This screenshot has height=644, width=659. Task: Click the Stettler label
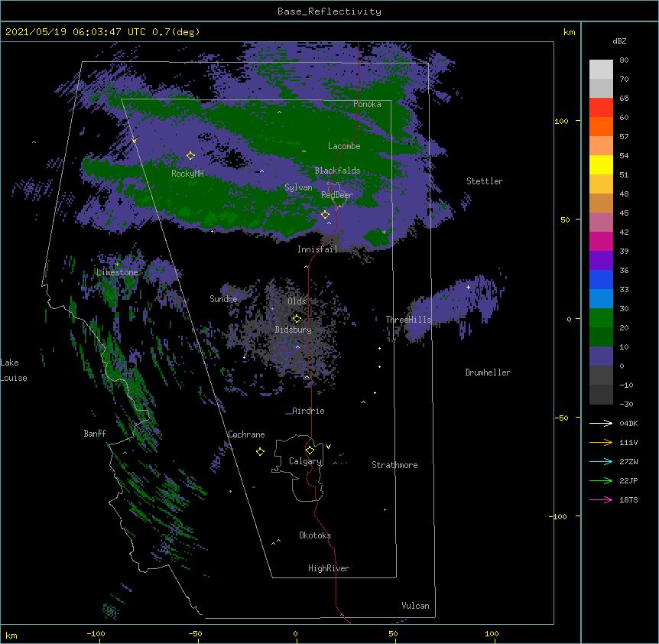coord(485,181)
